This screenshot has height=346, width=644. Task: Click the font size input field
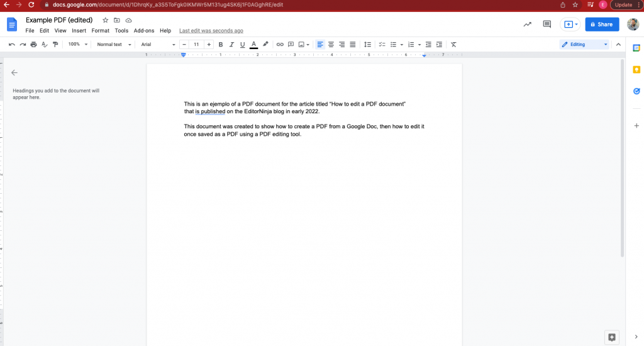coord(196,45)
